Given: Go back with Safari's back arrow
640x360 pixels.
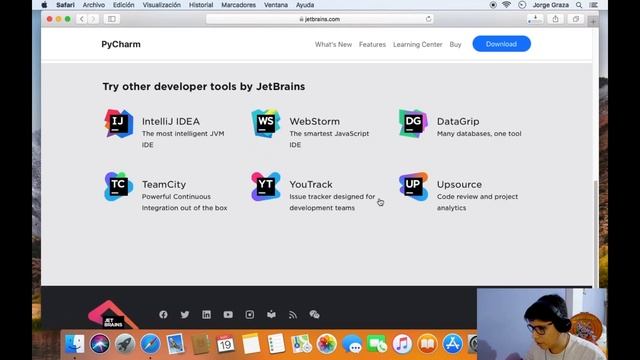Looking at the screenshot, I should [x=82, y=19].
